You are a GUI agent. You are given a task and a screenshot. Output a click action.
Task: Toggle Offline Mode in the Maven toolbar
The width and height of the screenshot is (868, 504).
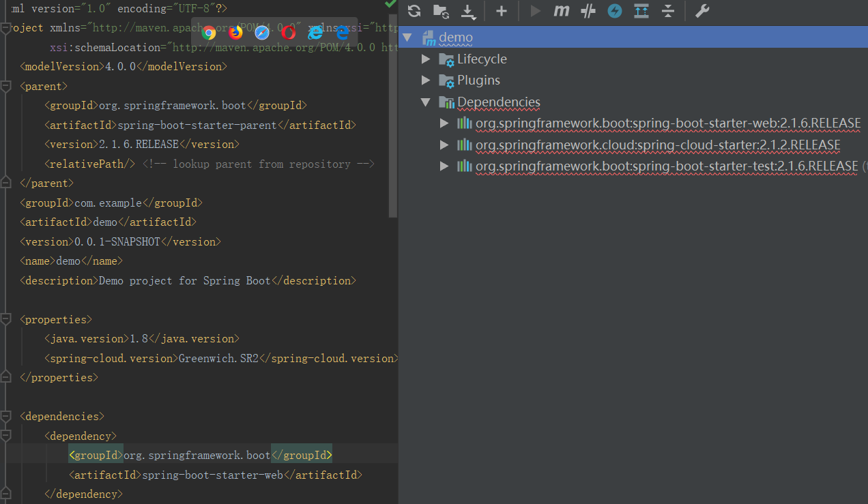pyautogui.click(x=588, y=11)
